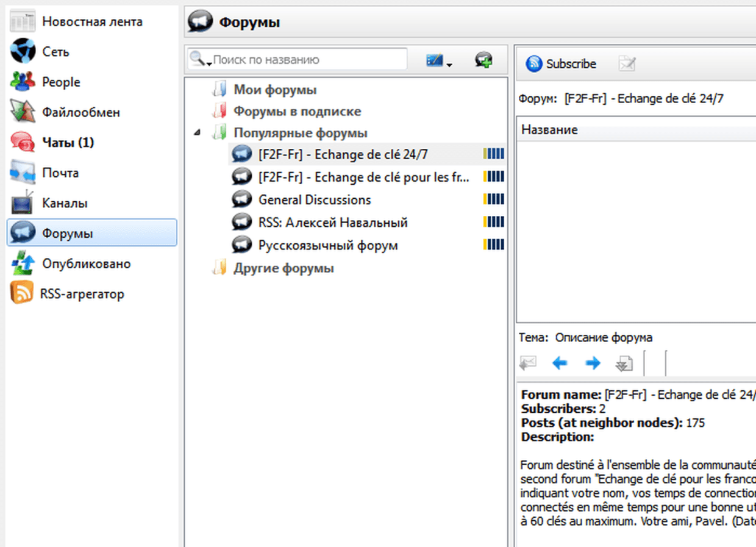Click the blue next thread arrow
Image resolution: width=756 pixels, height=547 pixels.
pos(592,364)
